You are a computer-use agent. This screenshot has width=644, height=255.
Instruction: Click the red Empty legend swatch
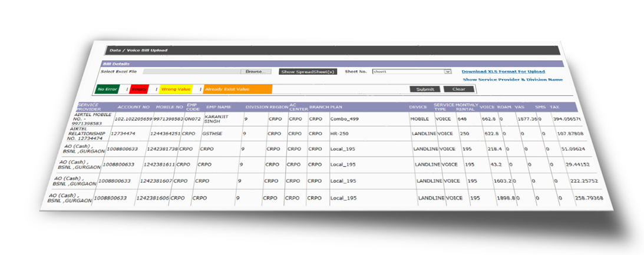click(140, 89)
